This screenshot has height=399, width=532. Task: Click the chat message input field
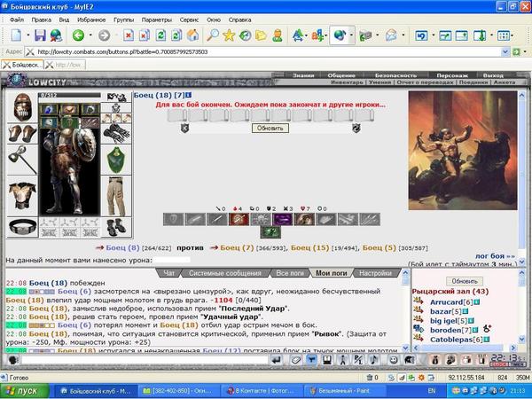(x=145, y=360)
